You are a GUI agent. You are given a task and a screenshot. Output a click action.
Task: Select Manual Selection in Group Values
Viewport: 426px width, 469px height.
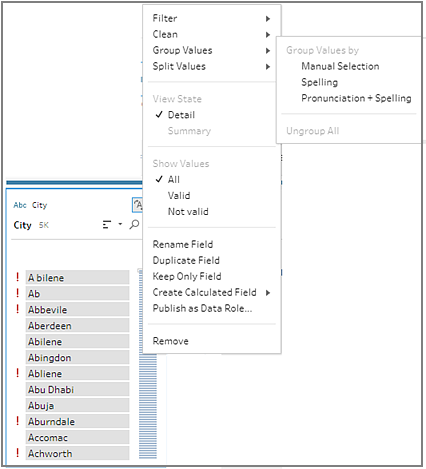point(340,66)
